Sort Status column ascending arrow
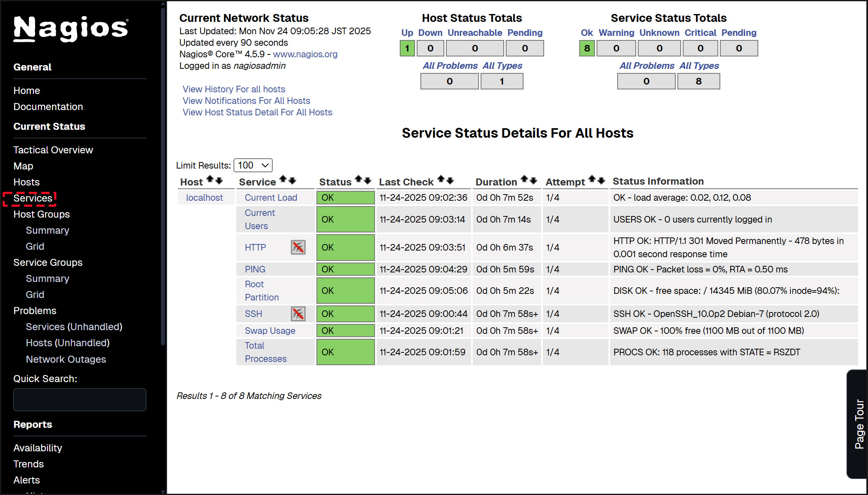868x495 pixels. 359,179
